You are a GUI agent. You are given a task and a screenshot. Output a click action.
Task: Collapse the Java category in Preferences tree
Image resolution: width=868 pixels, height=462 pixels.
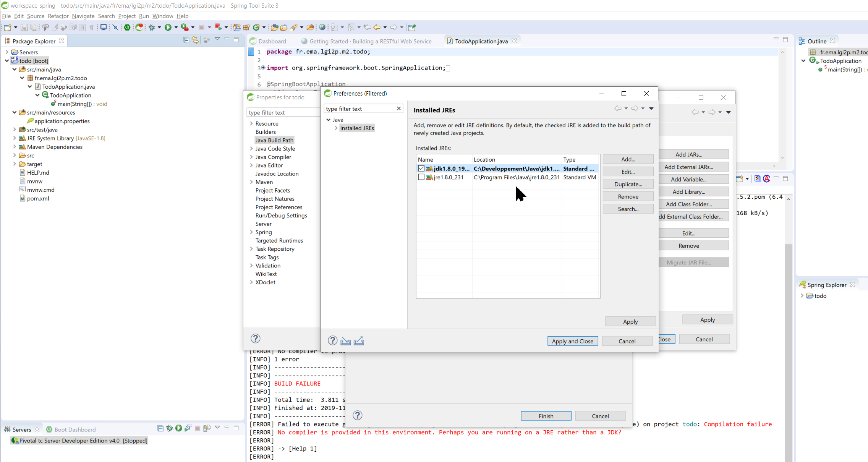coord(328,120)
